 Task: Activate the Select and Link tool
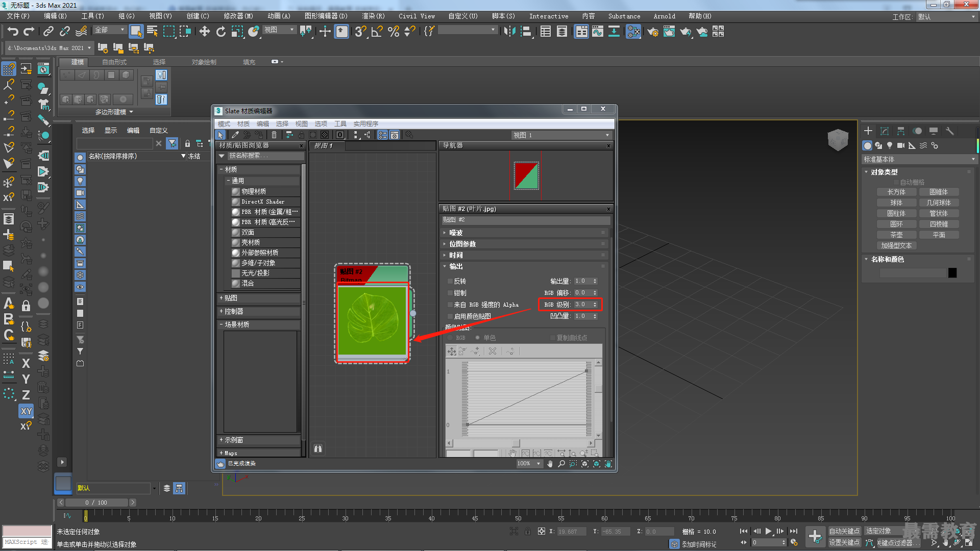(x=48, y=32)
